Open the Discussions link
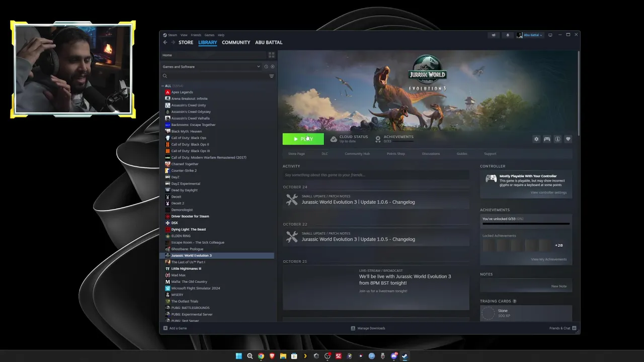This screenshot has width=644, height=362. pos(431,154)
